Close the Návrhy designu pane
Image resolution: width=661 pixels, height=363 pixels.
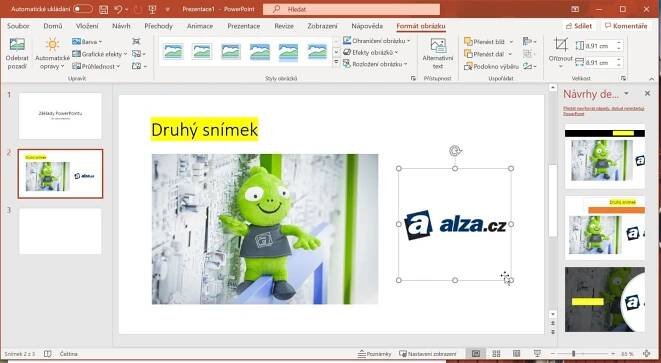pyautogui.click(x=648, y=94)
